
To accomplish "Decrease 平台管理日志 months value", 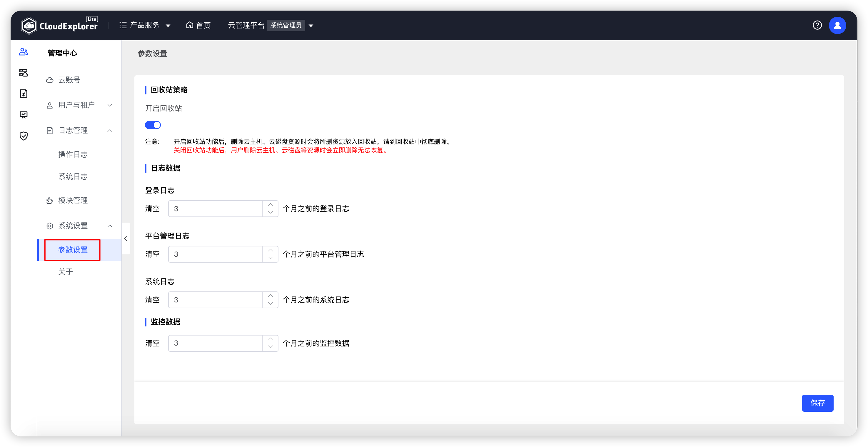I will (270, 258).
